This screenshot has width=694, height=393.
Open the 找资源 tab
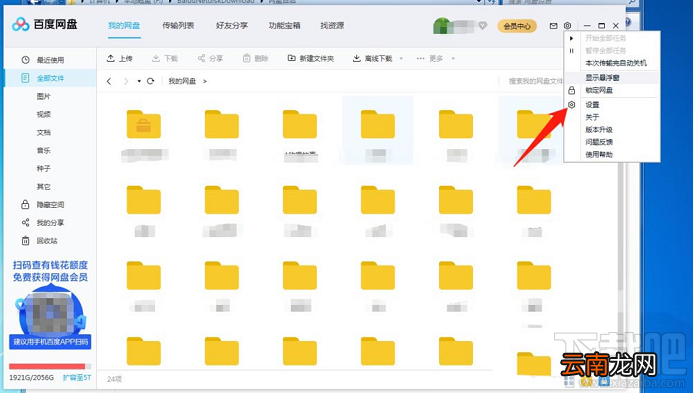click(332, 26)
